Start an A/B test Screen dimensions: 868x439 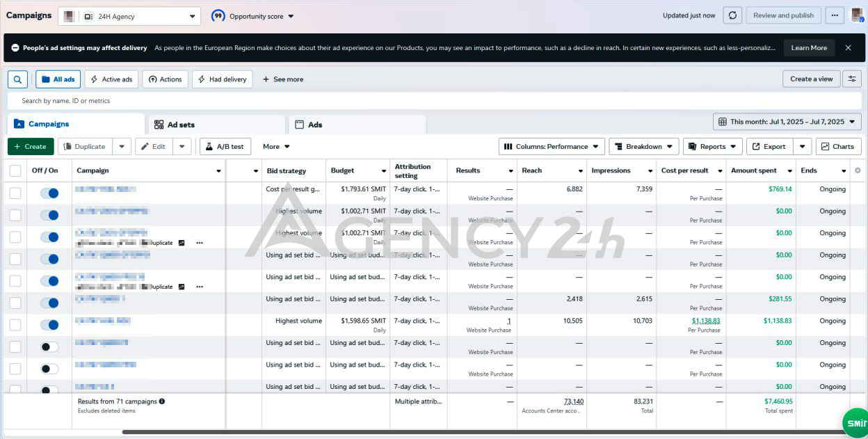click(225, 147)
